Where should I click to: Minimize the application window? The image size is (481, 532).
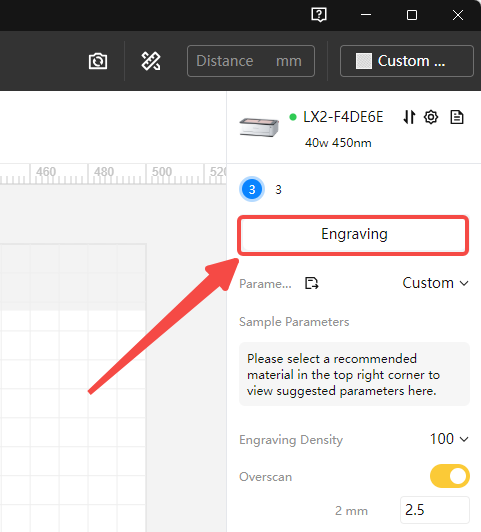366,15
